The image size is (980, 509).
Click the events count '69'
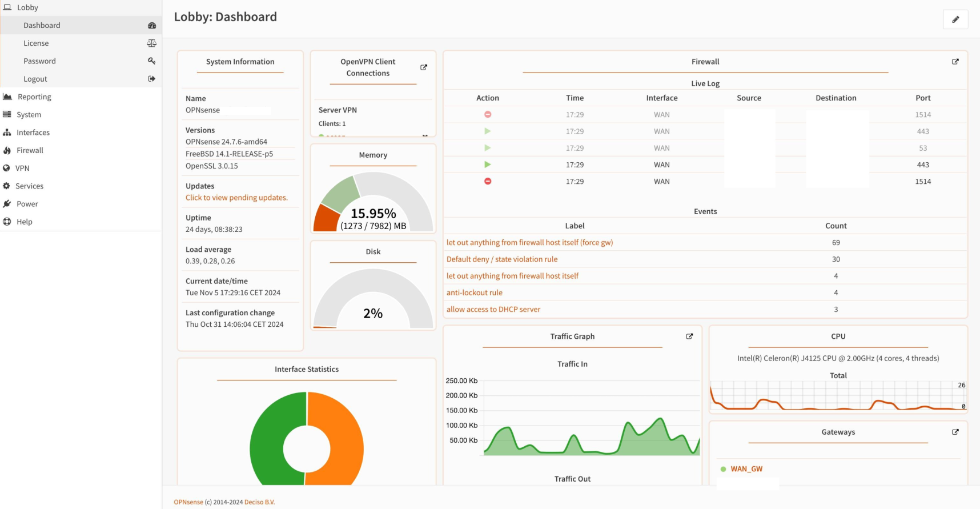pos(836,242)
